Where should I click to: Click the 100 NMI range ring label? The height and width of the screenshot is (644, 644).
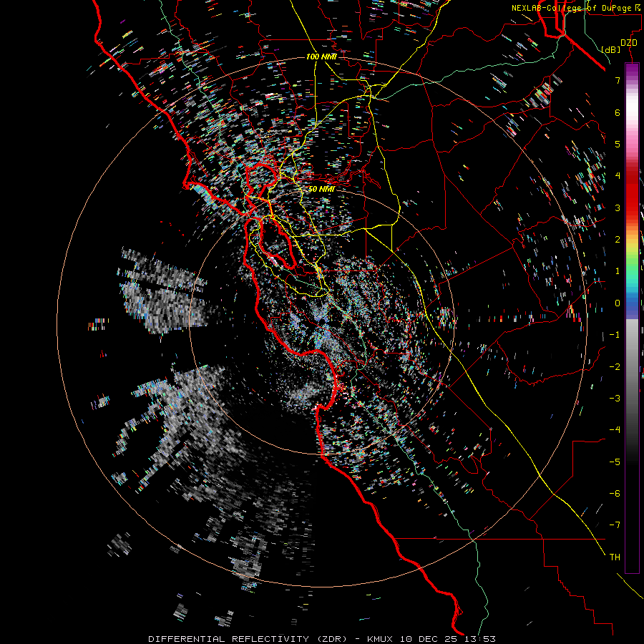pyautogui.click(x=321, y=57)
